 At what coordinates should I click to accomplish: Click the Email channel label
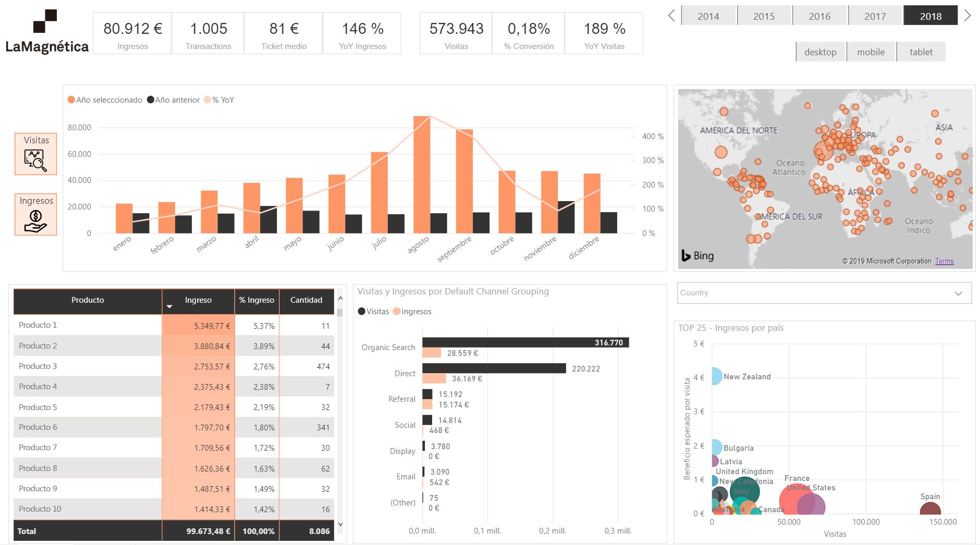tap(406, 477)
